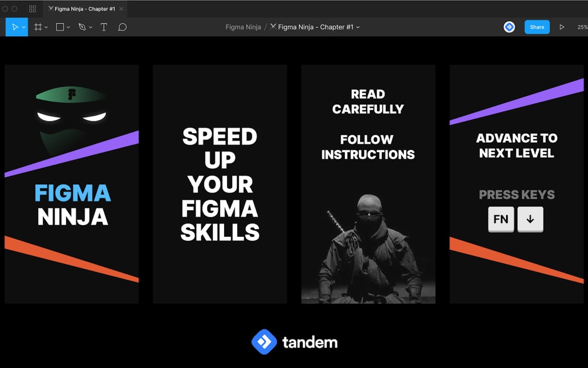Screen dimensions: 588x368
Task: Select the Rectangle shape tool
Action: pos(60,27)
